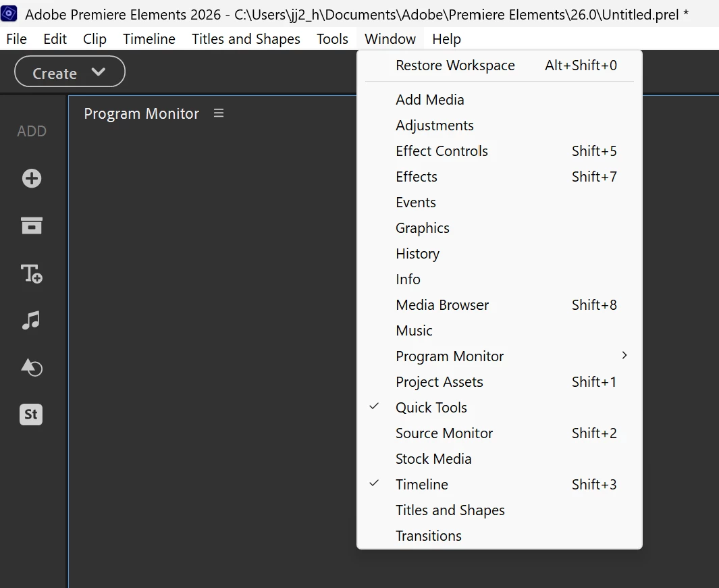
Task: Select Add Media in the Window menu
Action: (500, 99)
